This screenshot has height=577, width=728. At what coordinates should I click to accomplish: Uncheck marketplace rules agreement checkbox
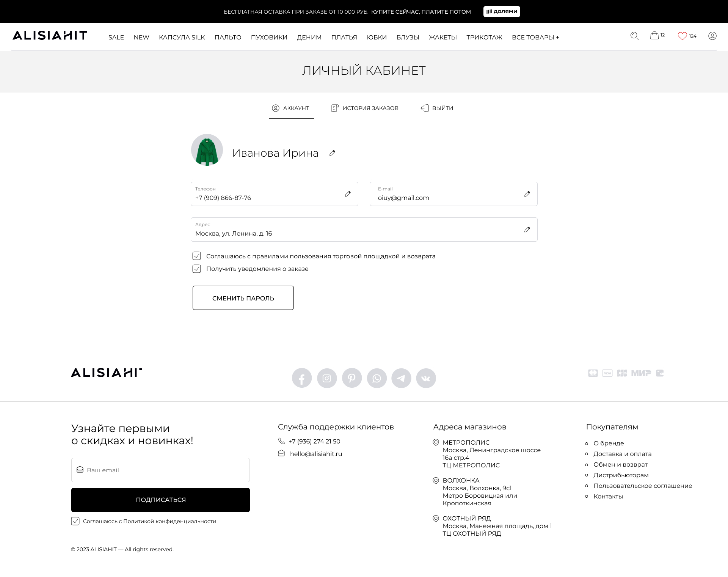[x=196, y=256]
